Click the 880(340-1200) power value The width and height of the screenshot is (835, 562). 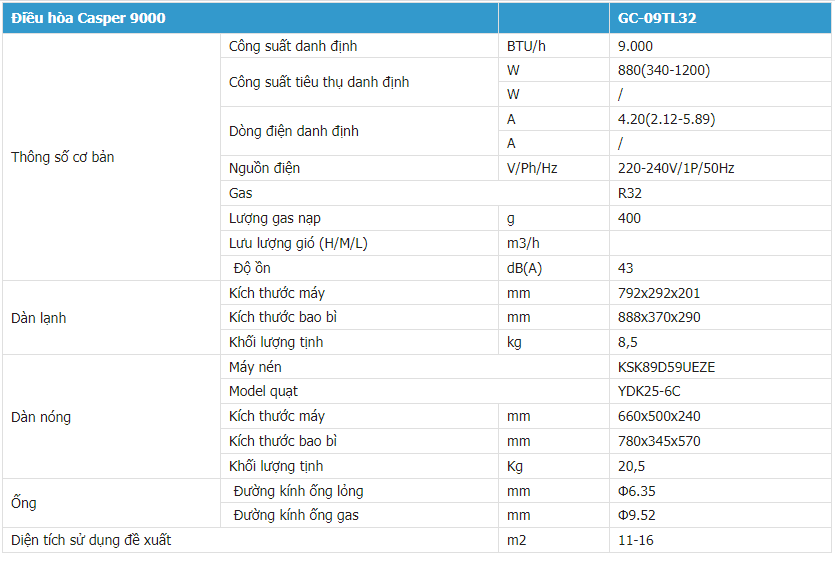pyautogui.click(x=664, y=70)
